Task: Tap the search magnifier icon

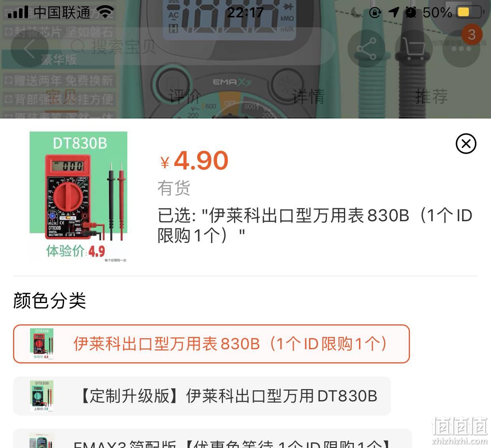Action: tap(78, 47)
